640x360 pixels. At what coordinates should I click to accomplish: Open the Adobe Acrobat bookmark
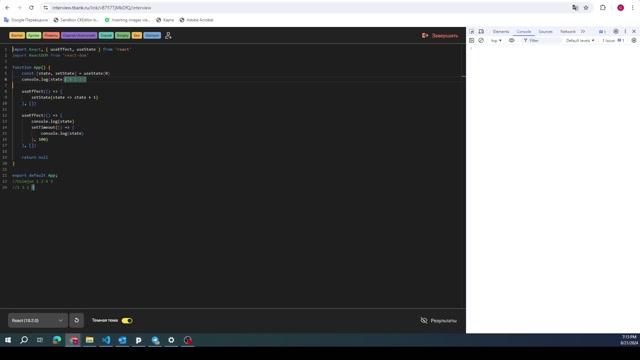[196, 20]
